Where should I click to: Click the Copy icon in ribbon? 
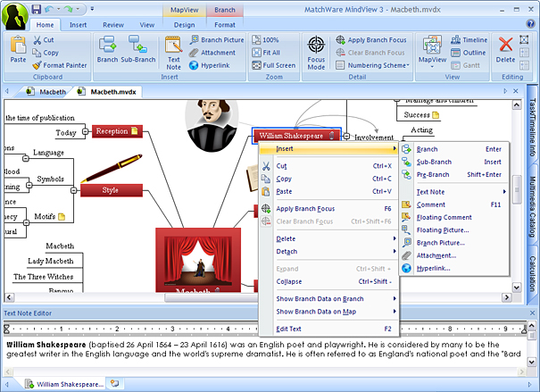coord(37,53)
